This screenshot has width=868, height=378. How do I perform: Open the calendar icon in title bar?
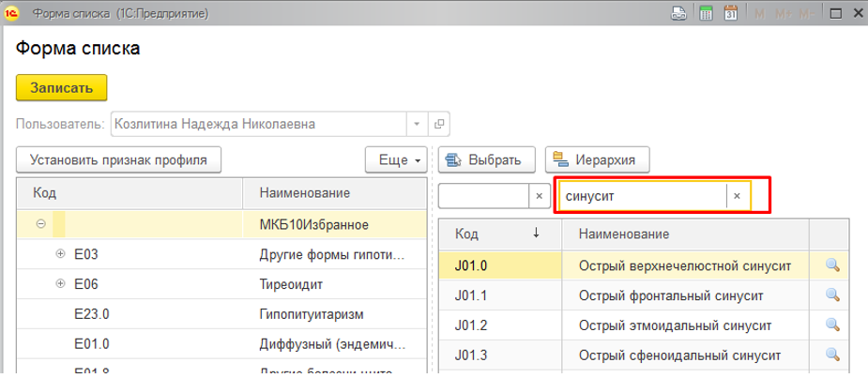click(x=729, y=12)
